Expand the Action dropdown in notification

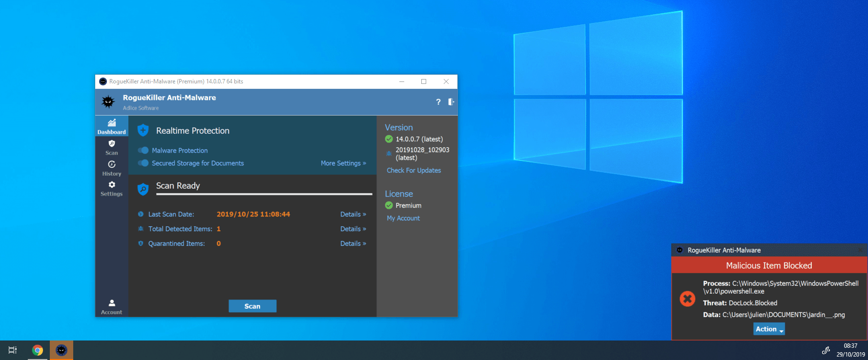(769, 329)
